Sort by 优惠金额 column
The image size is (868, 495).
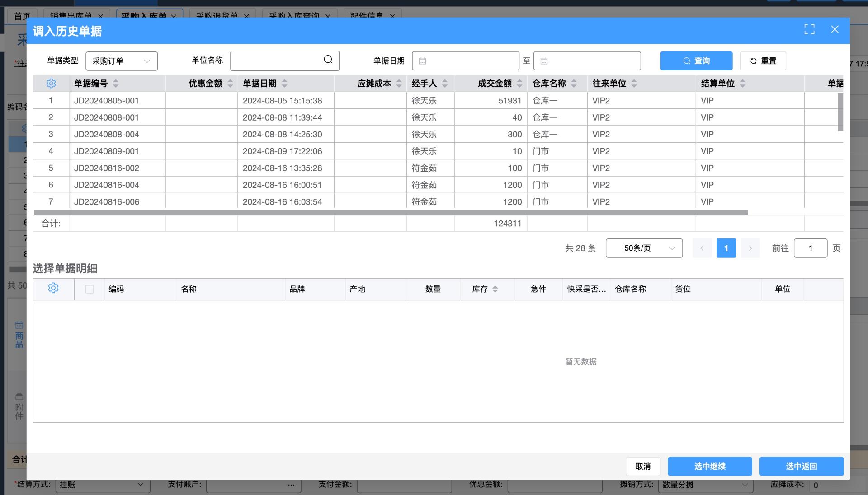[230, 84]
